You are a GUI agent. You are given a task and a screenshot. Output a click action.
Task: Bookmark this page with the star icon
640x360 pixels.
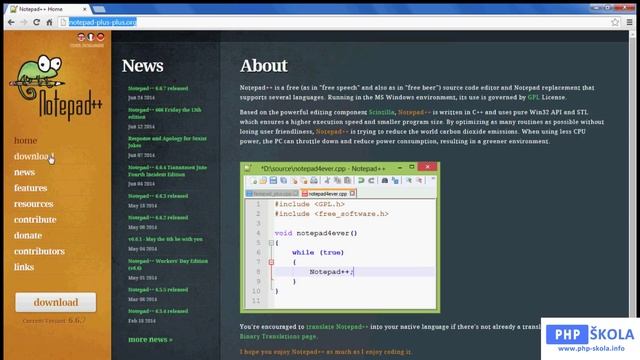(615, 22)
